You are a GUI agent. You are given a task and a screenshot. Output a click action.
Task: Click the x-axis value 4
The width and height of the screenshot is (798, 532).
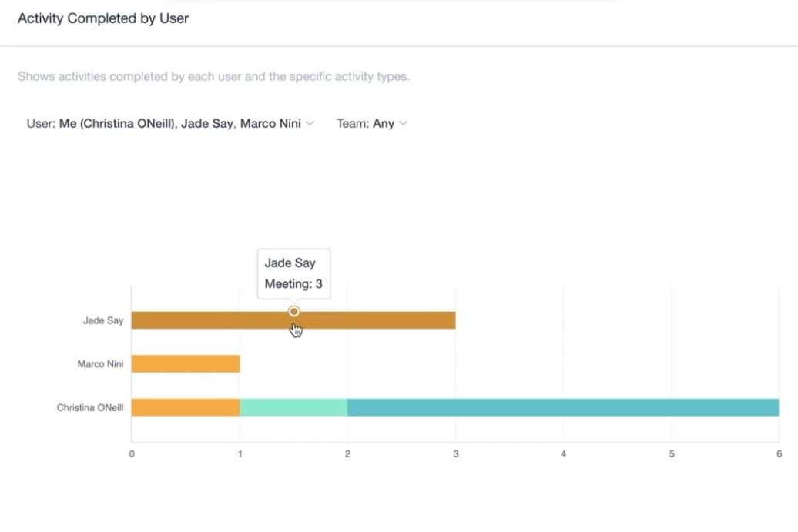tap(563, 453)
